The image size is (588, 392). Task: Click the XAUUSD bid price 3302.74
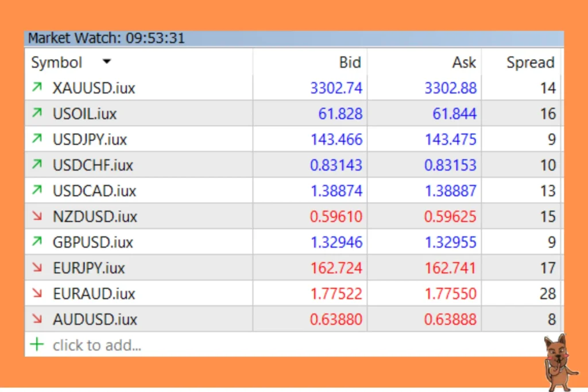pos(336,88)
